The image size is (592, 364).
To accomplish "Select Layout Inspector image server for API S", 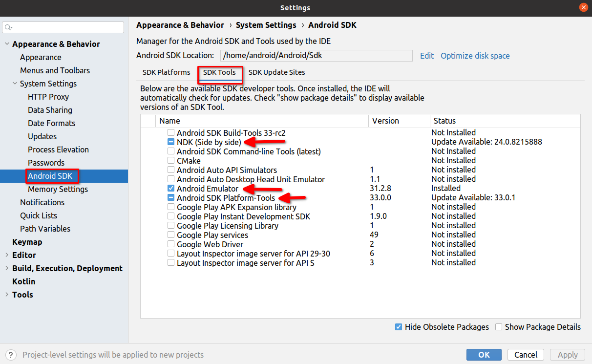I will 360,262.
